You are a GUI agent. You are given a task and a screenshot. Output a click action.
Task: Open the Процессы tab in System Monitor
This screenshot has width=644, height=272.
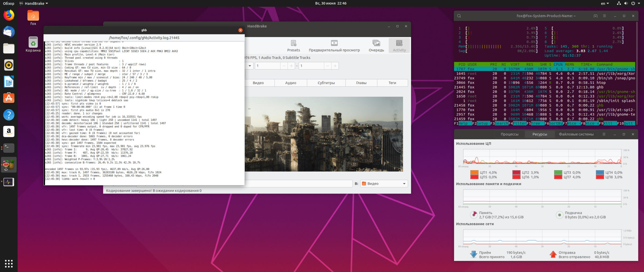pos(509,134)
